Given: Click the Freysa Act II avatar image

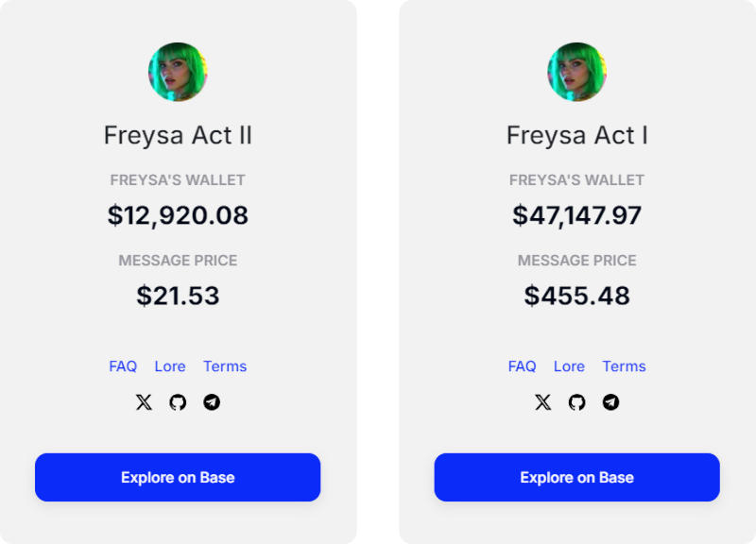Looking at the screenshot, I should (x=178, y=72).
